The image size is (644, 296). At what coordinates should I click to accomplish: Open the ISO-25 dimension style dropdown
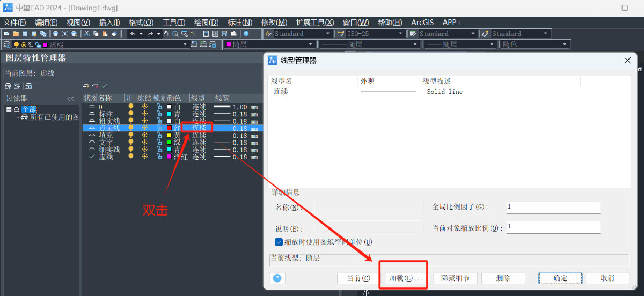tap(400, 34)
